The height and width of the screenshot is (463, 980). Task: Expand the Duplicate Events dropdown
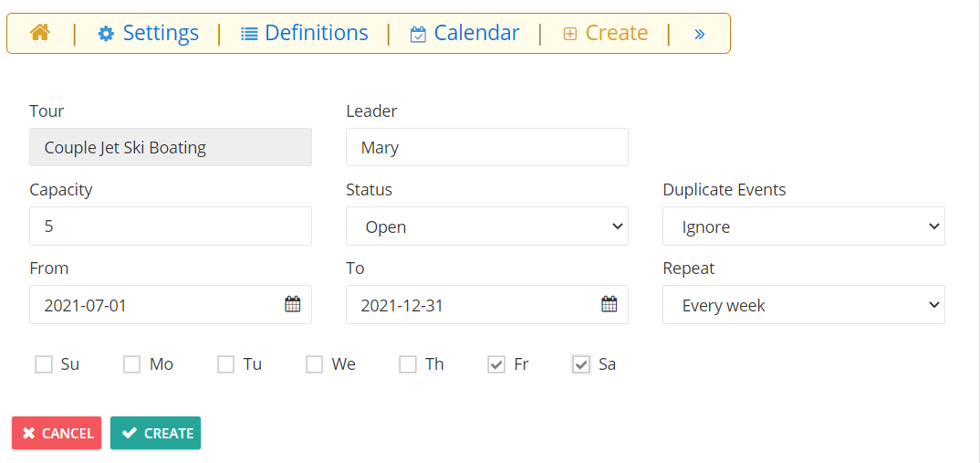804,226
